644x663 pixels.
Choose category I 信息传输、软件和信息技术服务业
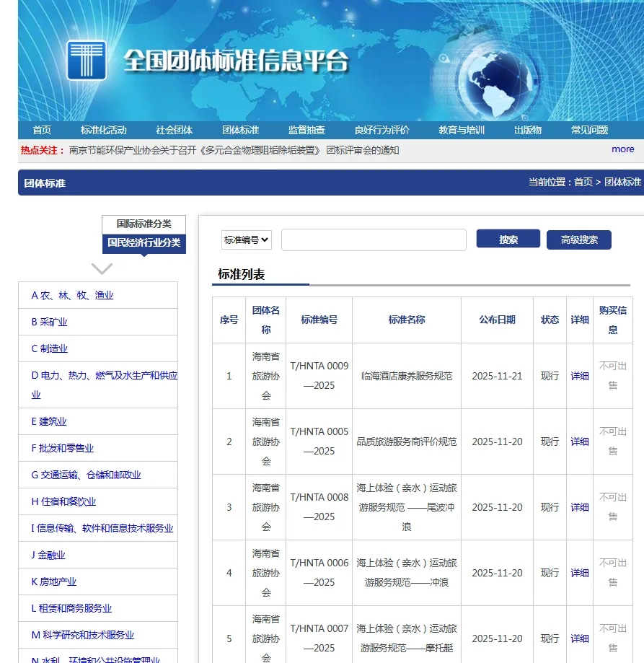click(x=102, y=528)
